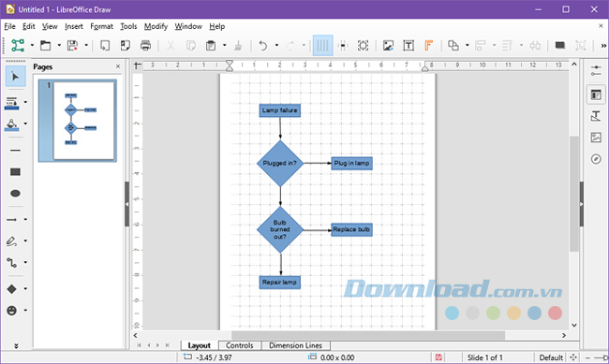Select the arrow Select tool
609x364 pixels.
point(16,77)
